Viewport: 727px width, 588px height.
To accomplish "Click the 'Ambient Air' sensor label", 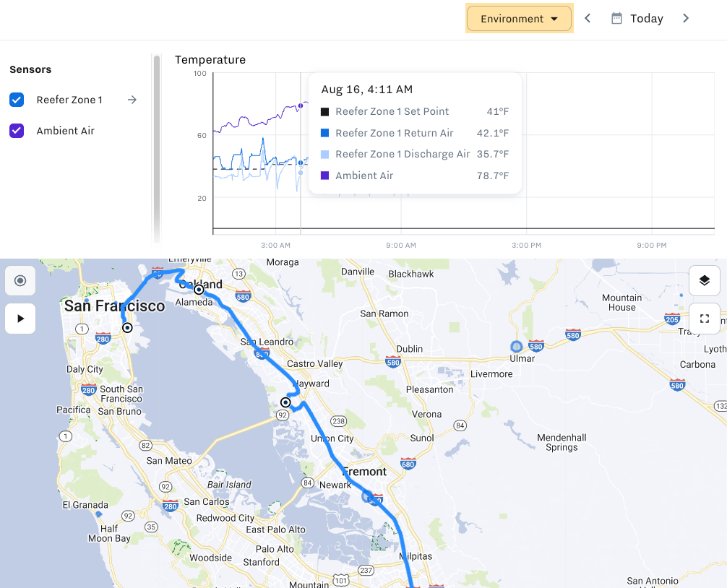I will pyautogui.click(x=65, y=131).
